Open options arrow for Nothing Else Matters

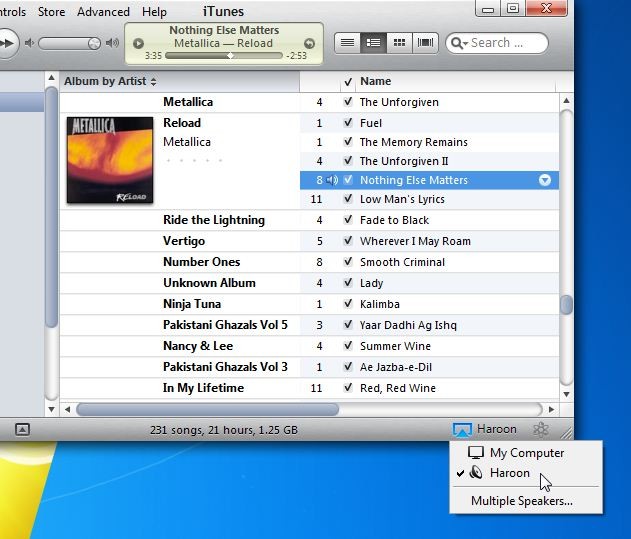pyautogui.click(x=545, y=180)
